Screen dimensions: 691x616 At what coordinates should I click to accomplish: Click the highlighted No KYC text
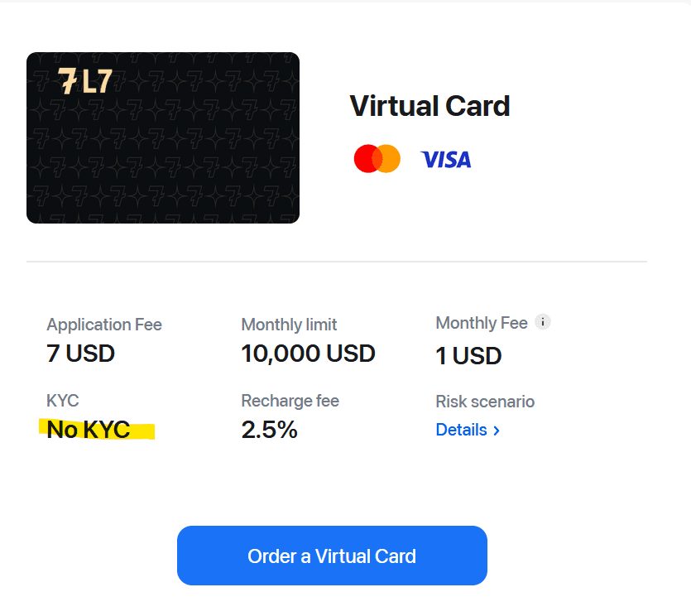(x=90, y=429)
